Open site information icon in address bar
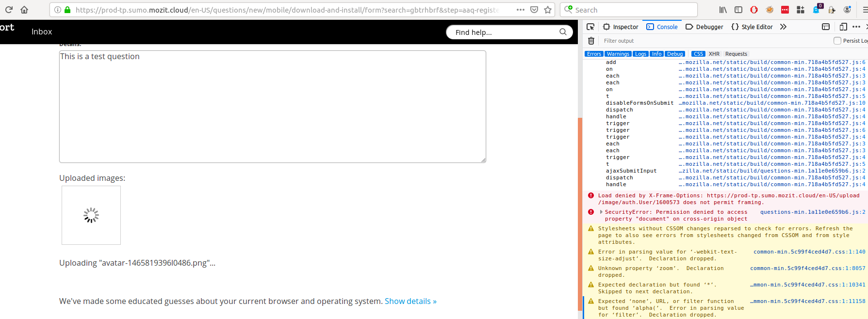The image size is (868, 319). pos(58,10)
